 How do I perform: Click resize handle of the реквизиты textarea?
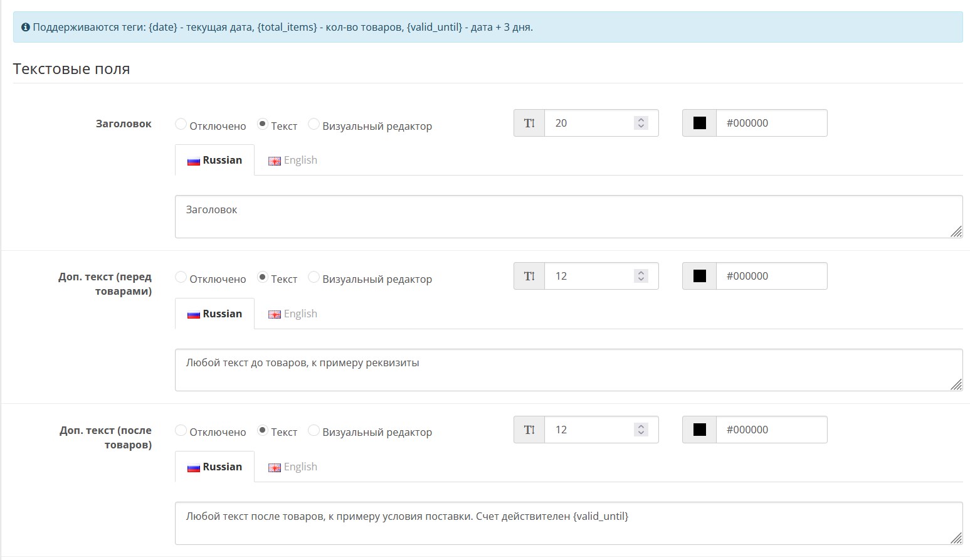pyautogui.click(x=956, y=384)
